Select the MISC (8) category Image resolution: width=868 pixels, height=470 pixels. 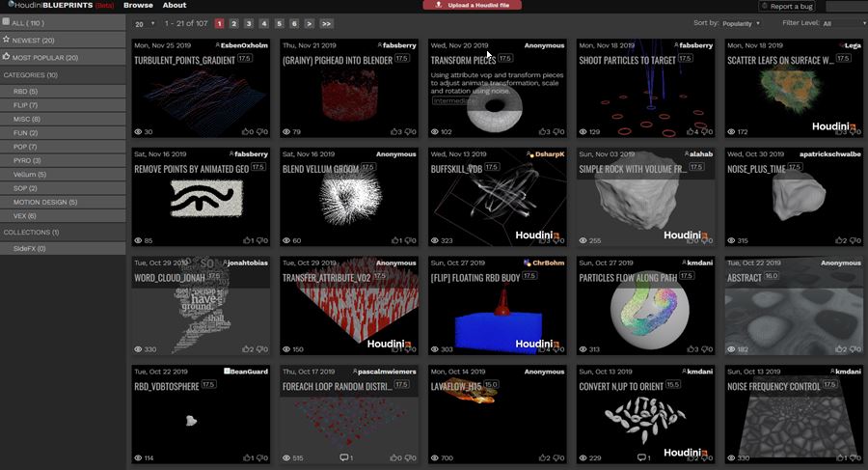[63, 119]
